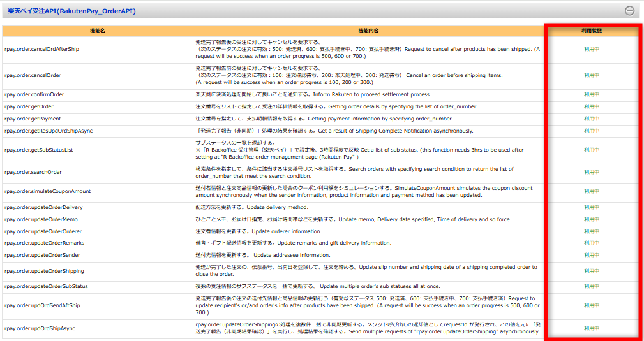This screenshot has height=341, width=644.
Task: Click 利用中 status for getOrder row
Action: click(592, 106)
